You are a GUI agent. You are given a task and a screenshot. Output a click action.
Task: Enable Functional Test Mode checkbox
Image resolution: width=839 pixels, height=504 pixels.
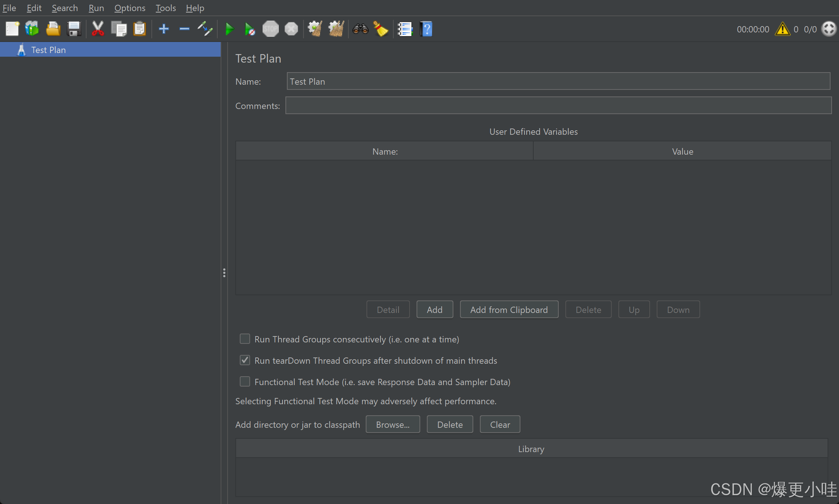click(x=245, y=381)
